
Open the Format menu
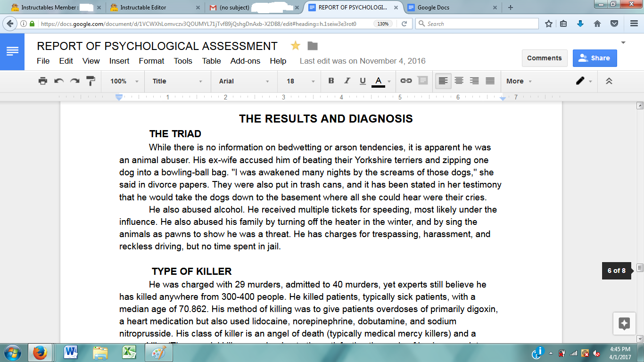151,61
